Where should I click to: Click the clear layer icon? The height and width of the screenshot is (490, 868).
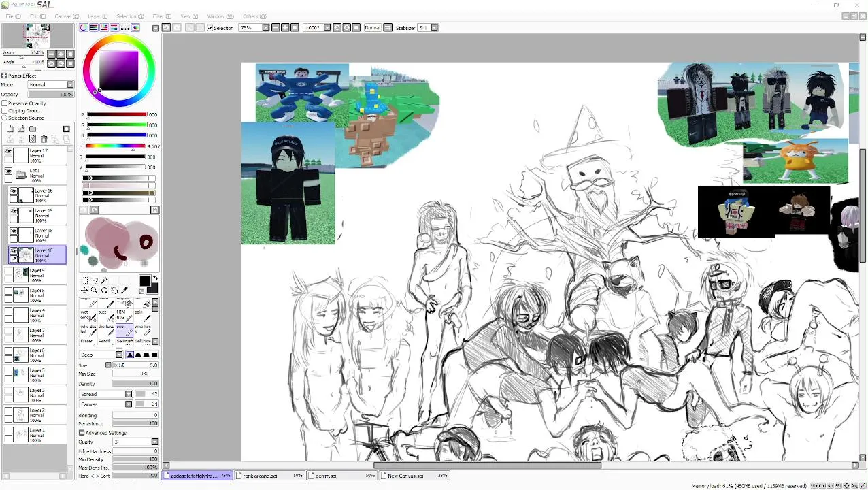[33, 139]
